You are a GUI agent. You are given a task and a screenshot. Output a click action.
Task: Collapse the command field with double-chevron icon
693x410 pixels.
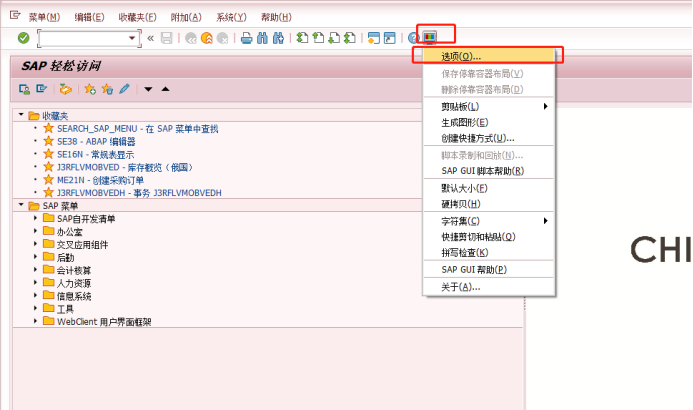point(151,38)
